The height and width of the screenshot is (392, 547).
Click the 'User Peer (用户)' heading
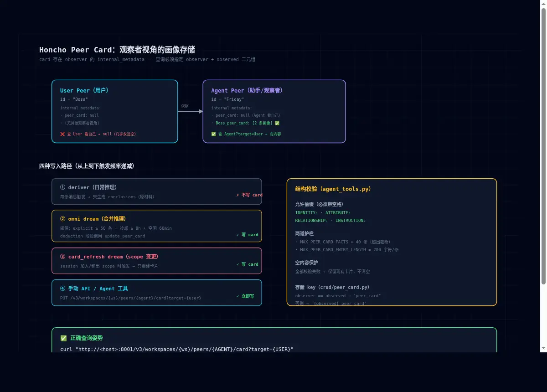84,90
